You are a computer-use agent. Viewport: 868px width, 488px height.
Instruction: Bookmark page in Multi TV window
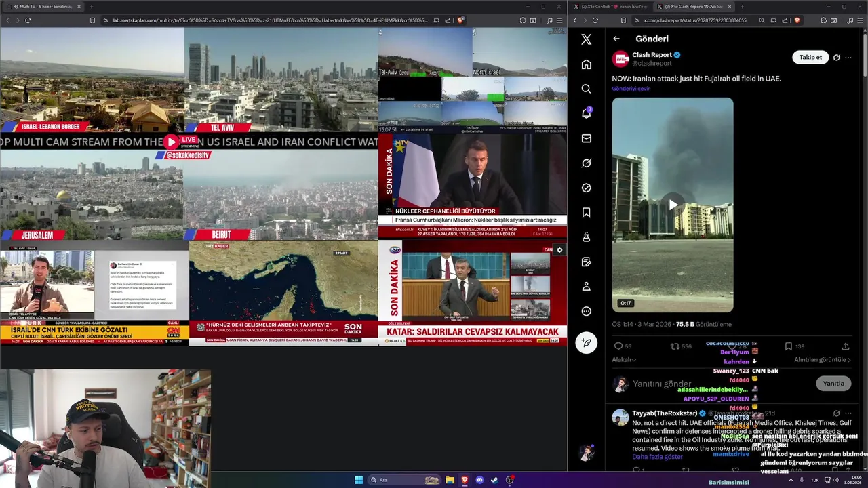[93, 20]
